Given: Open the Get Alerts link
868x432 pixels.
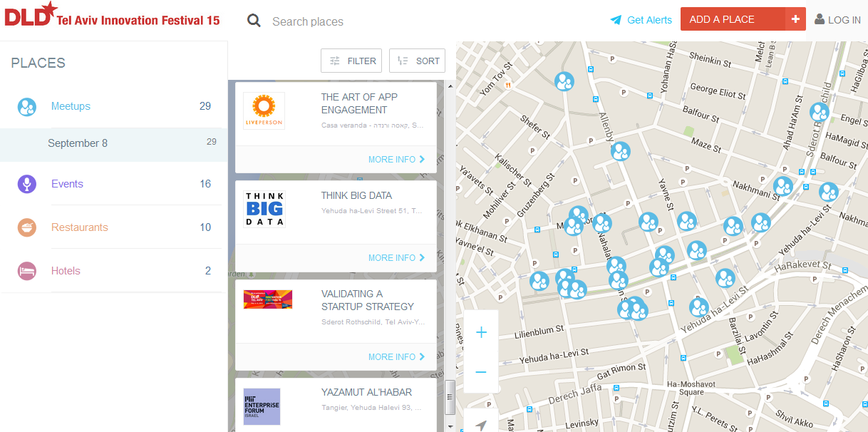Looking at the screenshot, I should (x=649, y=20).
